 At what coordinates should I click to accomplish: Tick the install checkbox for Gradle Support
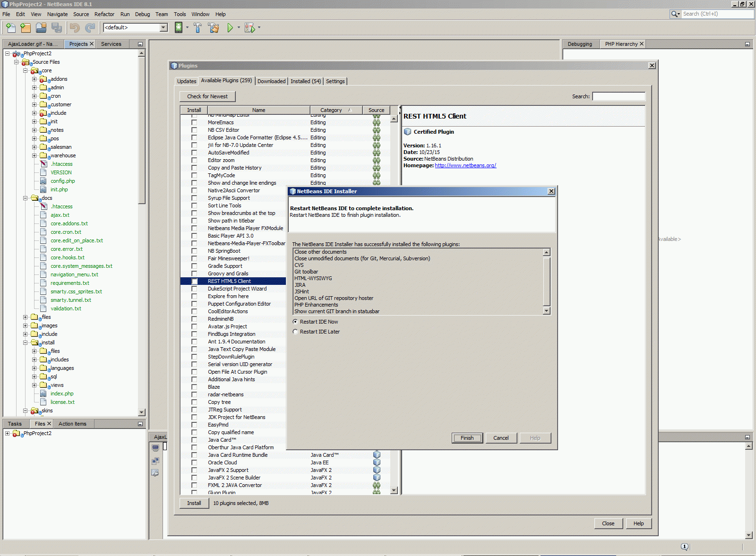[x=194, y=266]
